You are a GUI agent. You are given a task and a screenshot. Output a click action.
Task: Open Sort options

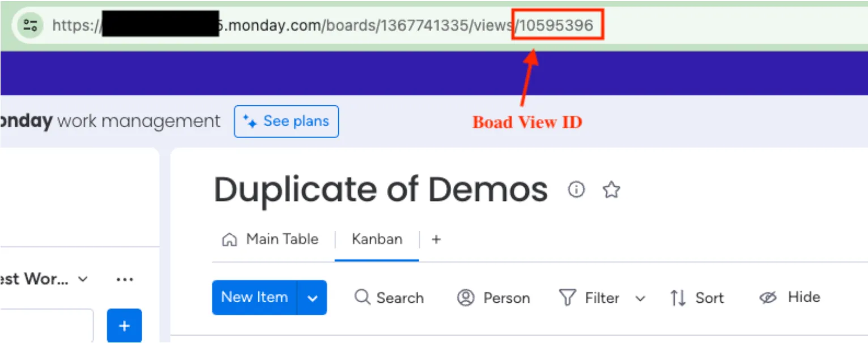click(x=696, y=298)
